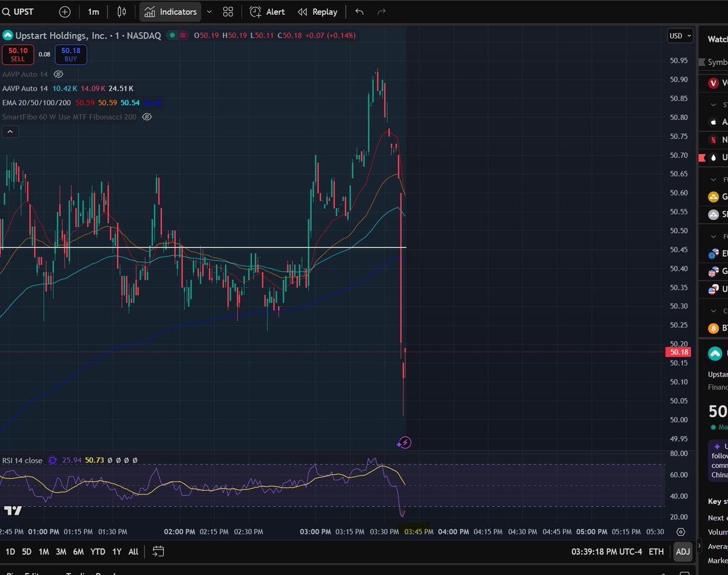Select the Bitcoin watchlist row
Screen dimensions: 728x575
click(x=713, y=328)
